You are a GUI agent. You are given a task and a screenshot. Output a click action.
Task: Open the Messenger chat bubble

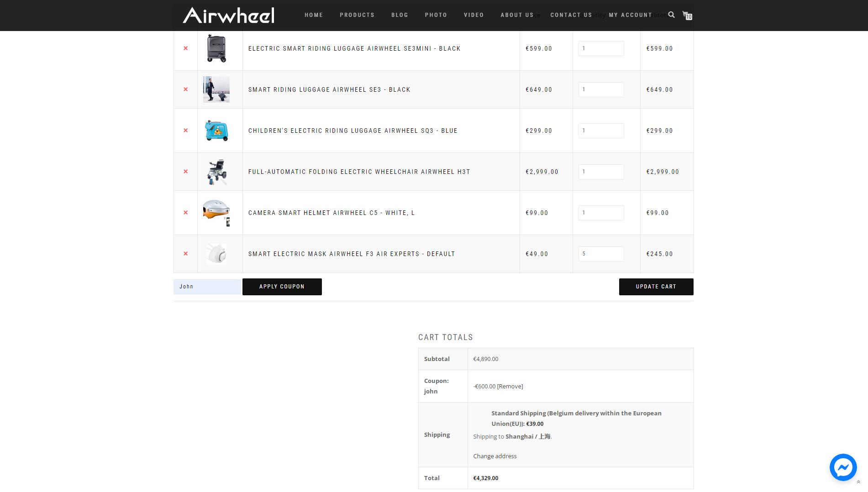point(843,467)
